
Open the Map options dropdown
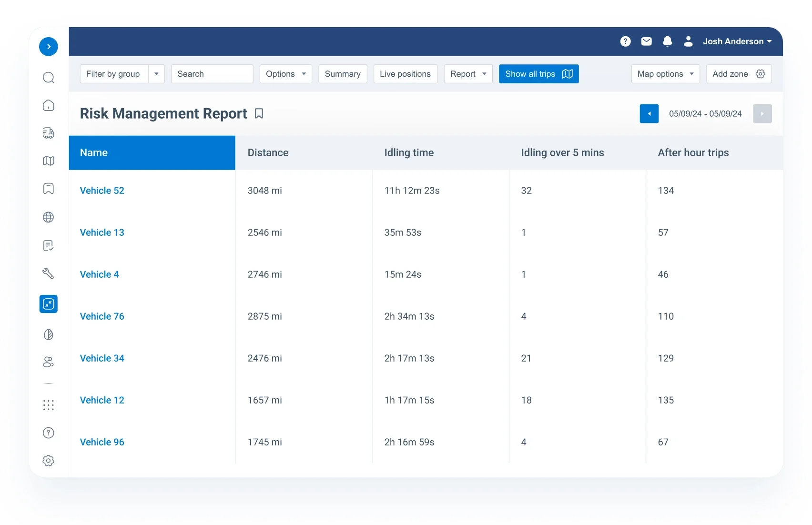(x=665, y=74)
